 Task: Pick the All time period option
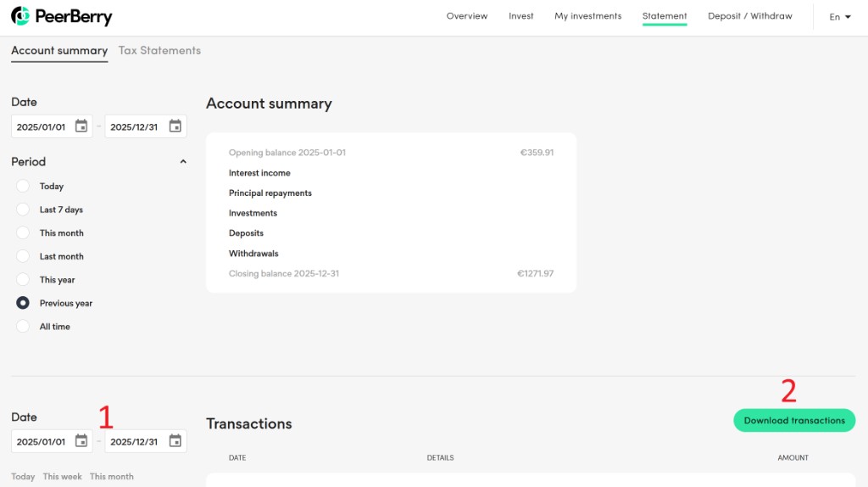pos(23,327)
